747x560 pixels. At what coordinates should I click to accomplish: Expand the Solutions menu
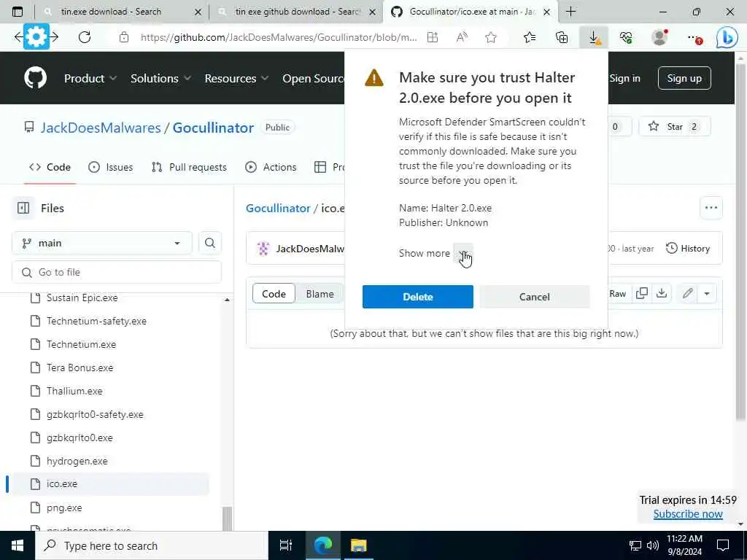(x=160, y=78)
